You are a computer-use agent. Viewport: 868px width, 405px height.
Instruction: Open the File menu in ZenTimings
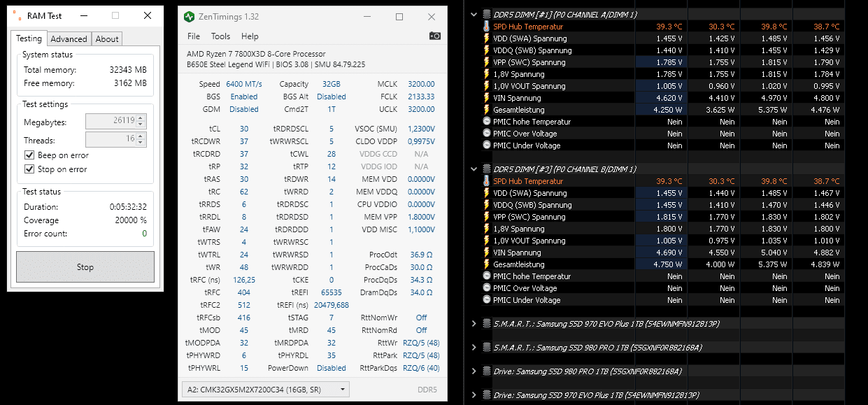(x=194, y=36)
